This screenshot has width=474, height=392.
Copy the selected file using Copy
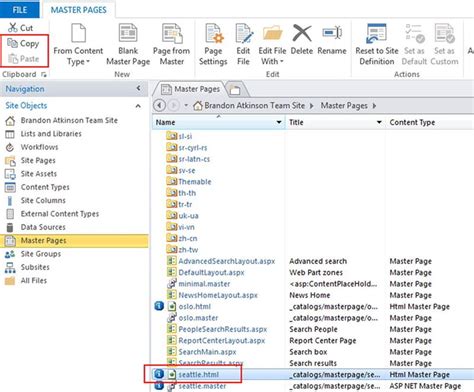pos(23,43)
